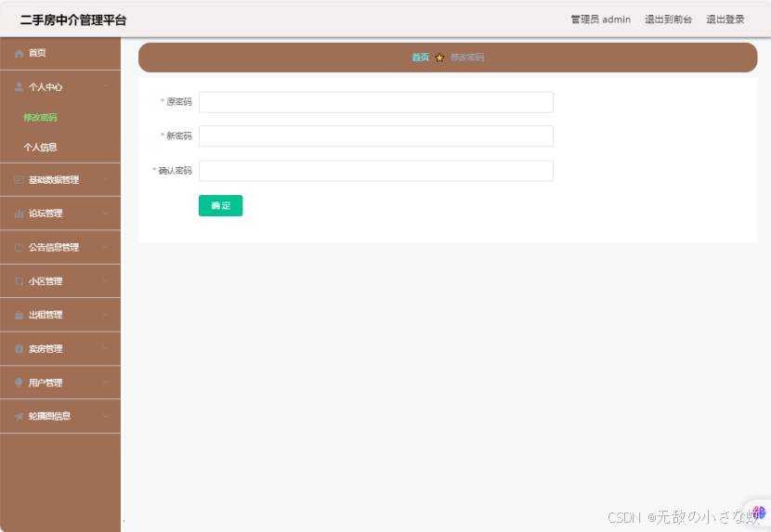Expand the 轮播图信息 chevron
Image resolution: width=771 pixels, height=532 pixels.
pyautogui.click(x=106, y=416)
